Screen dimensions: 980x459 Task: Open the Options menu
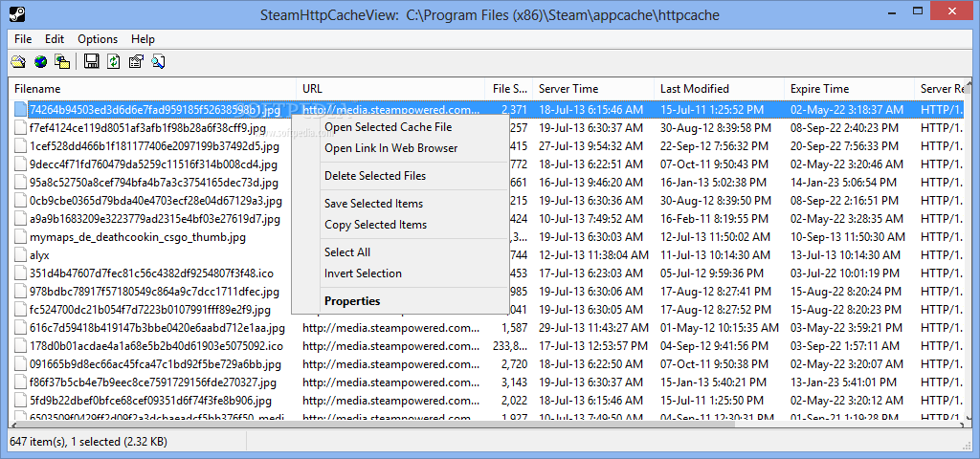click(x=98, y=38)
